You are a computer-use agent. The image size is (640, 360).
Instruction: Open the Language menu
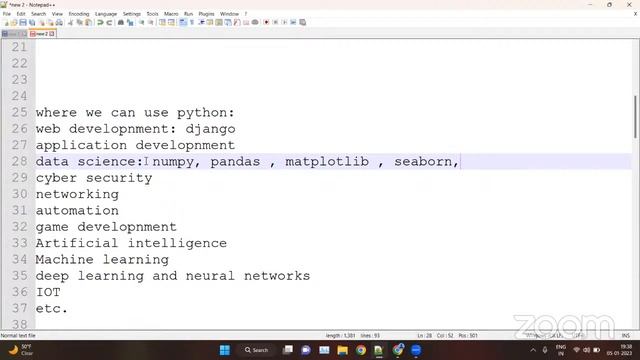pos(106,14)
